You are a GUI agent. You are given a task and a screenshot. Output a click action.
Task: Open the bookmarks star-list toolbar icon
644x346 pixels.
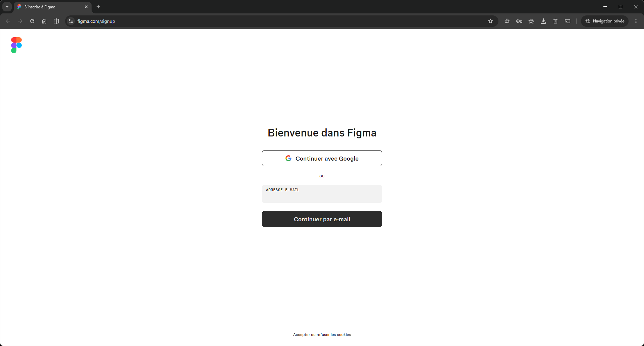[x=531, y=21]
